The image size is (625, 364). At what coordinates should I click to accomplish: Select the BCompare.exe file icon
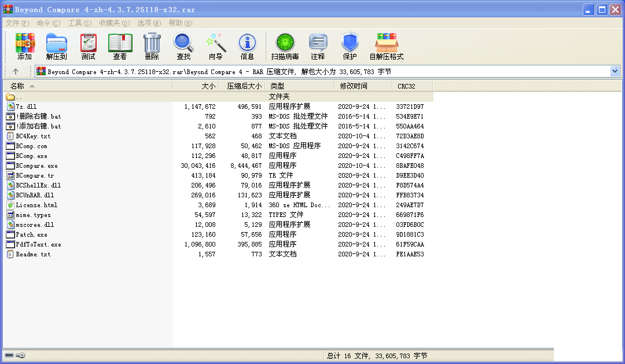point(10,166)
